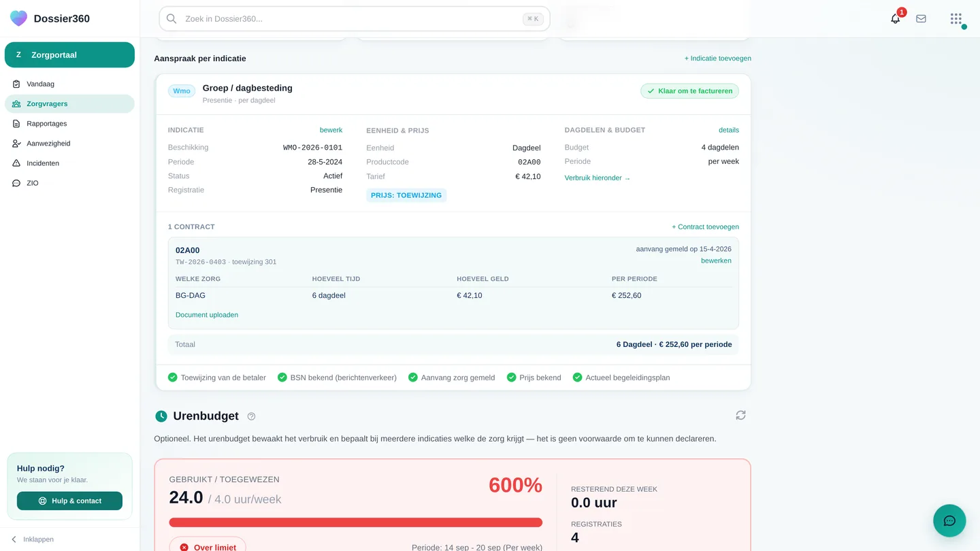
Task: Click the Klaar om te factureren badge
Action: coord(689,91)
